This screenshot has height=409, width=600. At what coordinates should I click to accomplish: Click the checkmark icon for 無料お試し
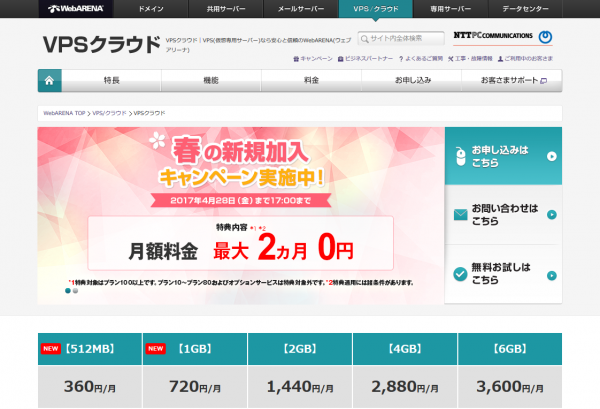(460, 274)
